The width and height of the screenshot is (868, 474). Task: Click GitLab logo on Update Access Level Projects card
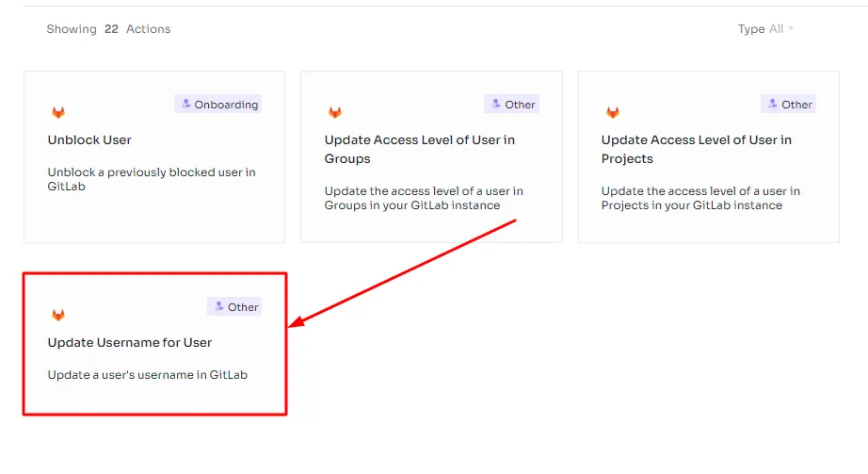click(x=612, y=112)
